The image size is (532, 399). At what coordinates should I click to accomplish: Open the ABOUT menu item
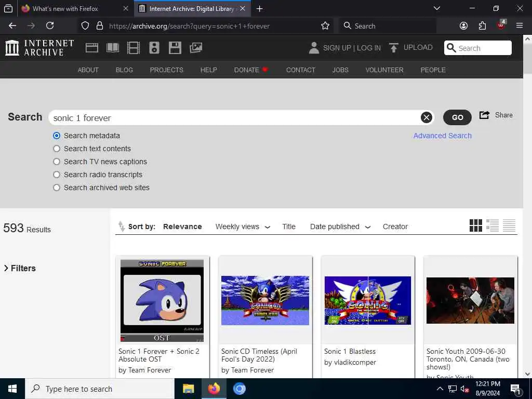click(88, 70)
